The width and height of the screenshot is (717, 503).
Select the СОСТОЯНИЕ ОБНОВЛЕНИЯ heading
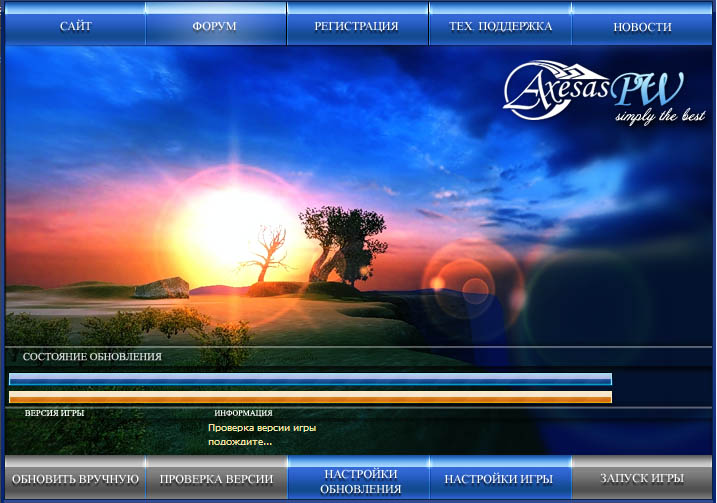click(x=92, y=356)
